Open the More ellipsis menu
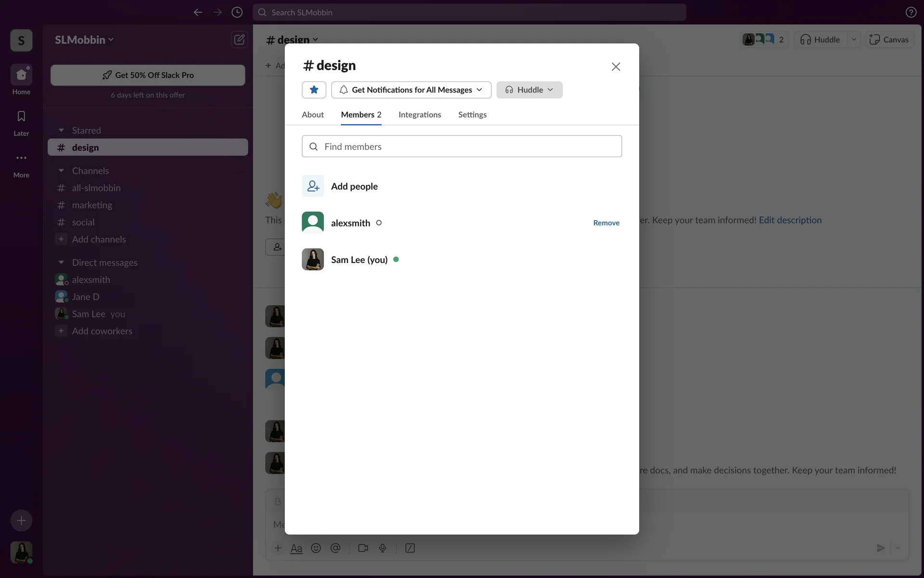Viewport: 924px width, 578px height. coord(21,158)
